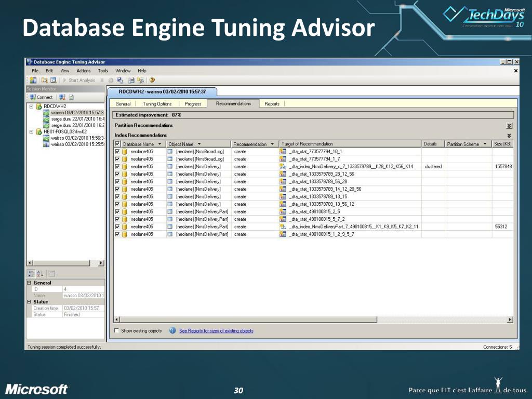Open the File menu
Screen dimensions: 532x399
35,71
